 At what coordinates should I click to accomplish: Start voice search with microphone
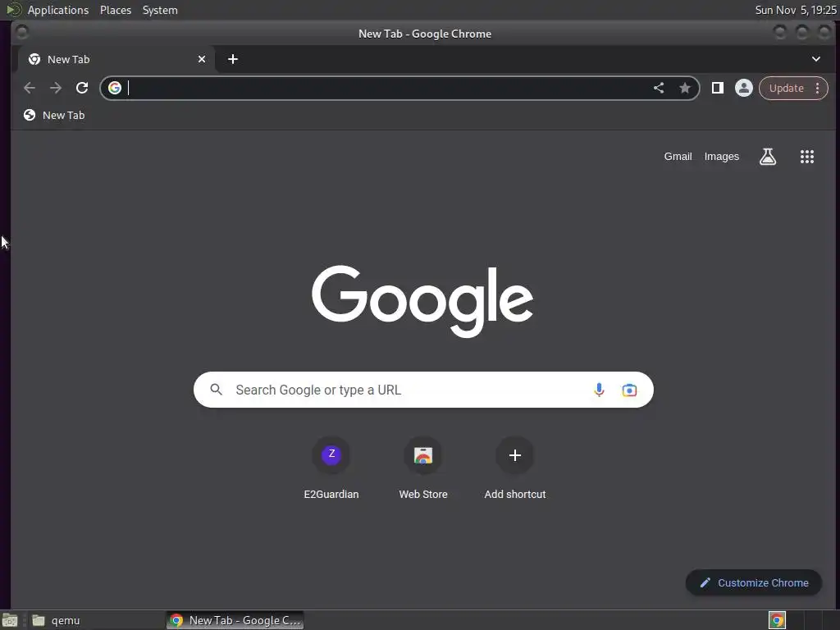tap(599, 390)
